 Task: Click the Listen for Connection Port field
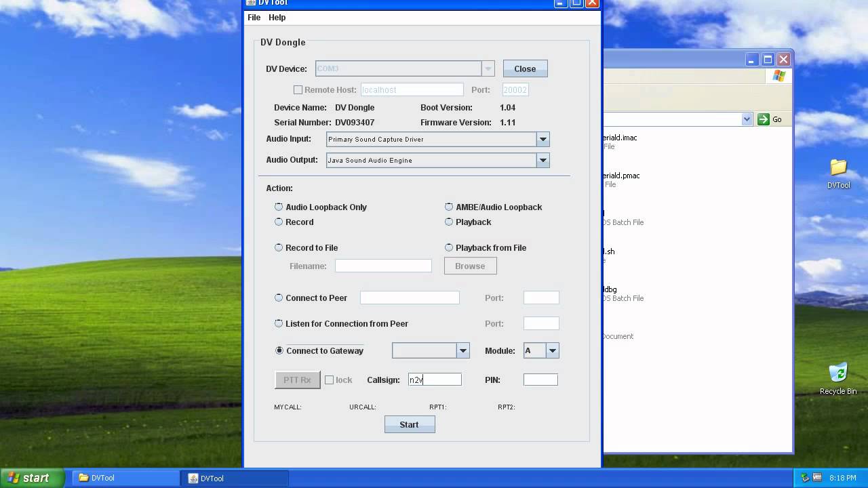pos(541,323)
